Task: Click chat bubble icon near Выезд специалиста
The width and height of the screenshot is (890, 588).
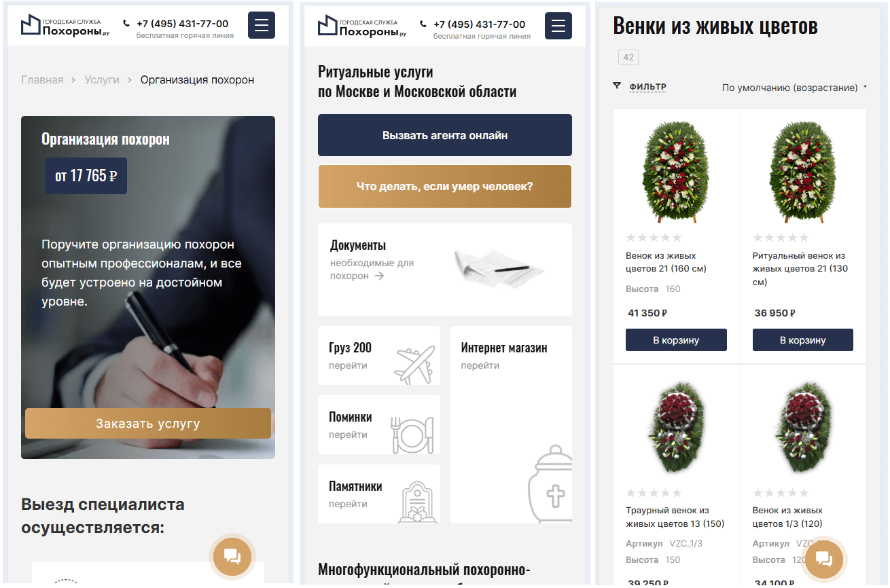Action: coord(232,557)
